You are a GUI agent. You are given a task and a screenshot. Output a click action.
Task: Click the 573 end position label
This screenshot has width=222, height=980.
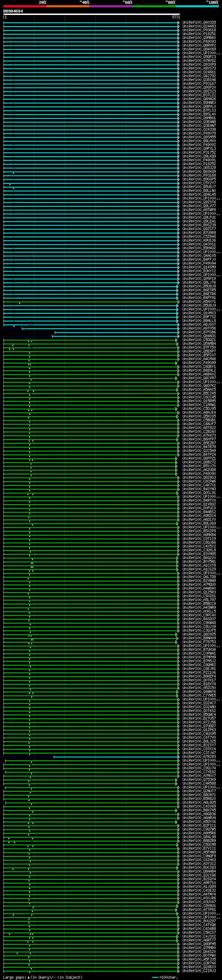175,17
